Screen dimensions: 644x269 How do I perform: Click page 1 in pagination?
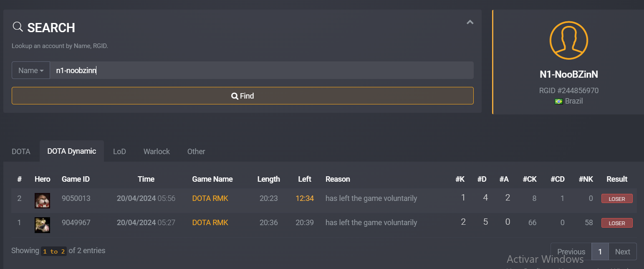(600, 251)
